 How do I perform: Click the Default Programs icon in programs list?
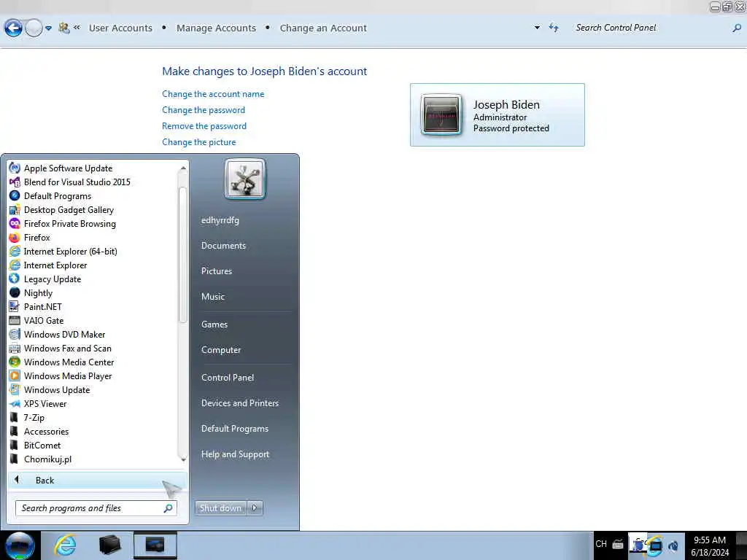click(15, 195)
